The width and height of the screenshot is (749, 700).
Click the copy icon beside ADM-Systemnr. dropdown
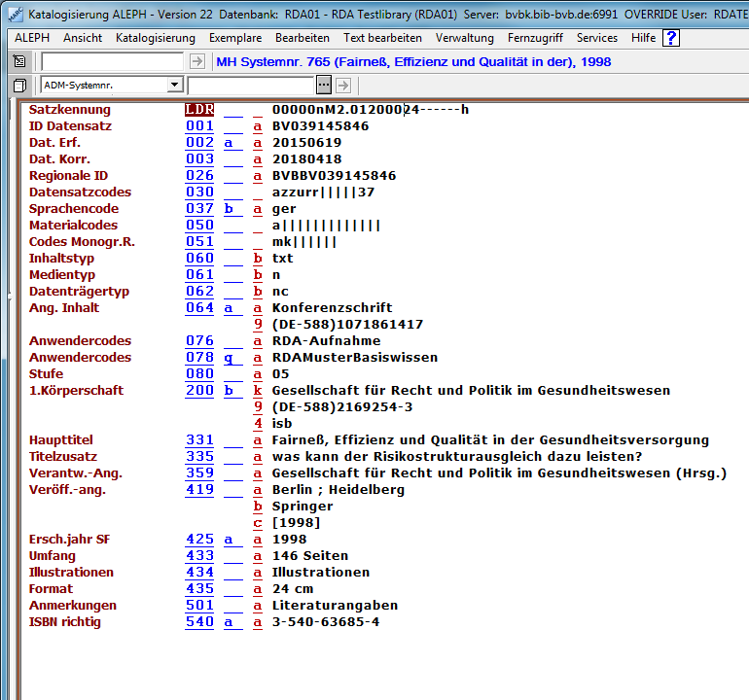(19, 86)
